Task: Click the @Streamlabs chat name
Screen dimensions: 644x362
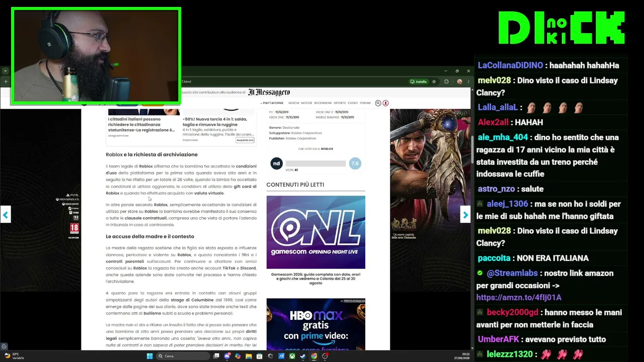Action: click(x=512, y=274)
